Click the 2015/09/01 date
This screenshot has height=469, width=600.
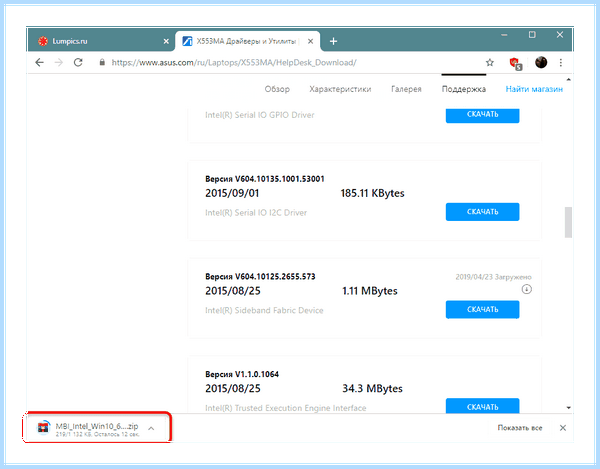click(232, 193)
